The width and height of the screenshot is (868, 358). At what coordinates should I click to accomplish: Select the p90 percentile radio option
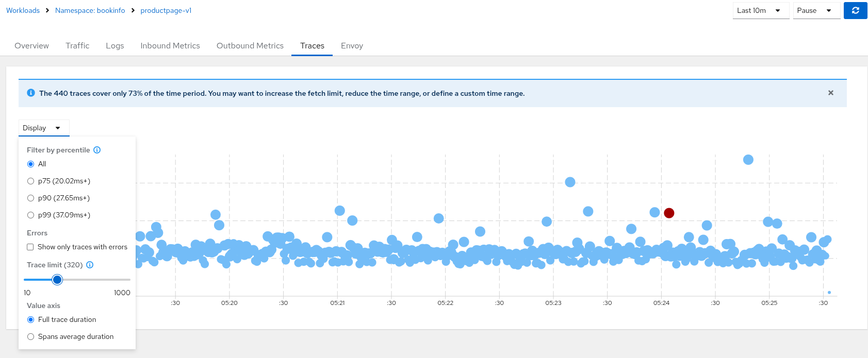pos(31,198)
